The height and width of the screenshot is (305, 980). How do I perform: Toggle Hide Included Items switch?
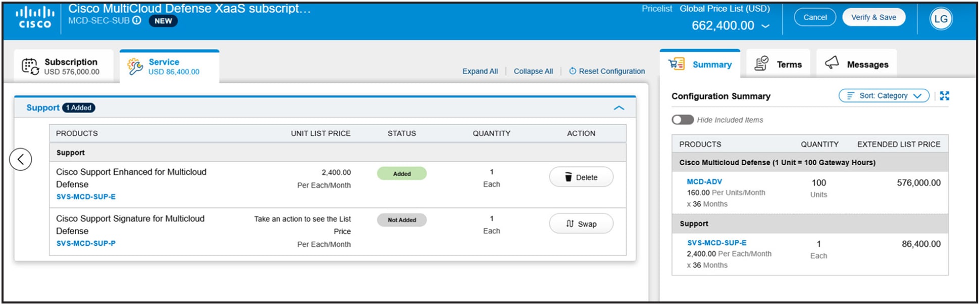coord(683,120)
